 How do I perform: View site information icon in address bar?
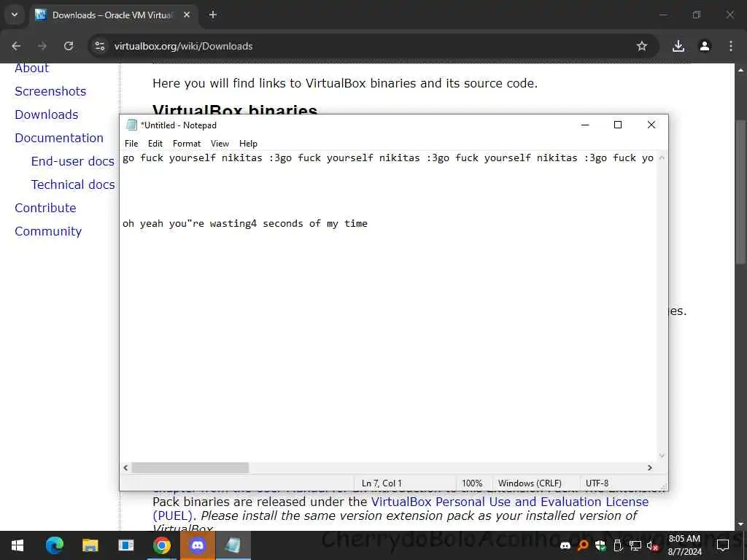pyautogui.click(x=99, y=46)
